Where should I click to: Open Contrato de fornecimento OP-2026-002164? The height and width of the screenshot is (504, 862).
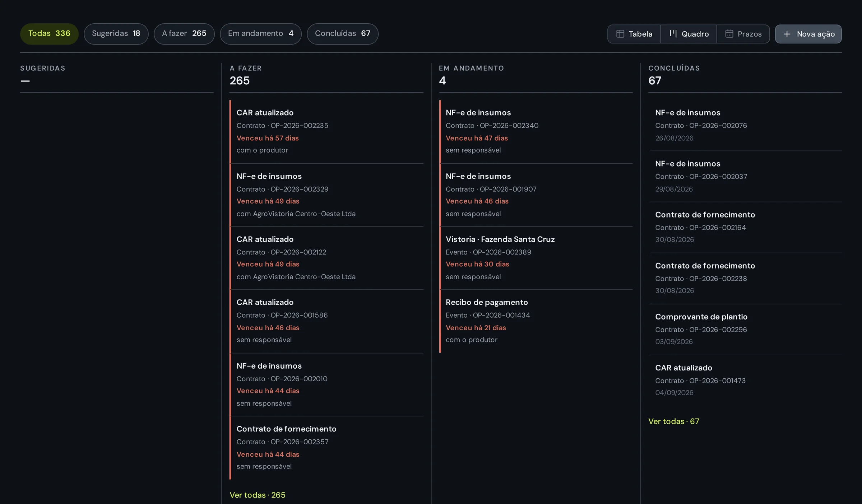(x=745, y=227)
